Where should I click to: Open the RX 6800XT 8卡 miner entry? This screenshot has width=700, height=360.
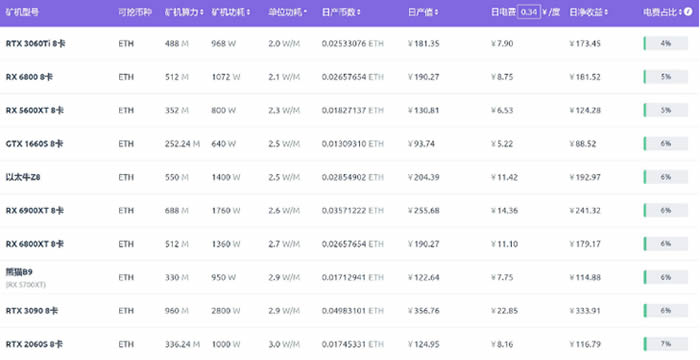point(34,244)
